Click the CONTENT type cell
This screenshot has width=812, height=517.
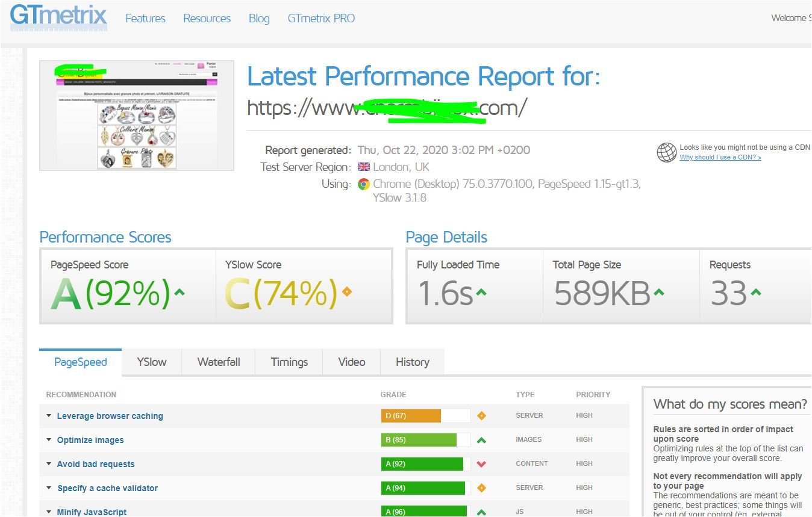point(532,464)
